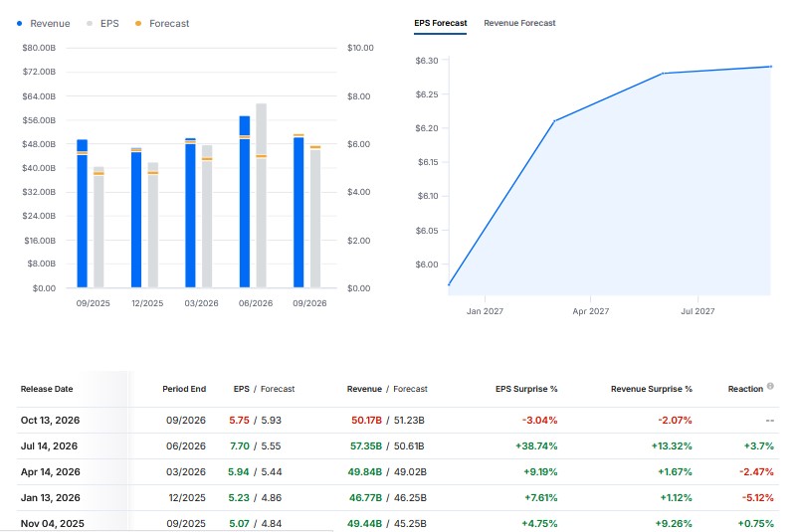Toggle the Revenue legend item

tap(43, 24)
